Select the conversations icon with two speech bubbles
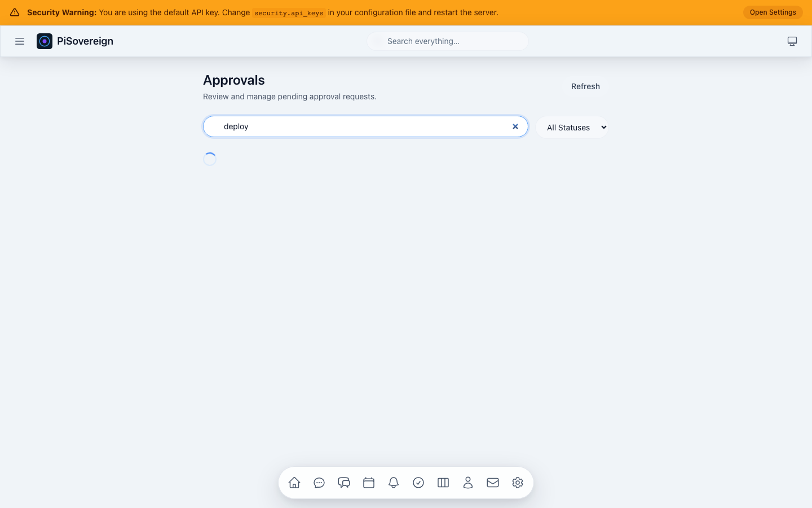This screenshot has width=812, height=508. click(x=344, y=483)
